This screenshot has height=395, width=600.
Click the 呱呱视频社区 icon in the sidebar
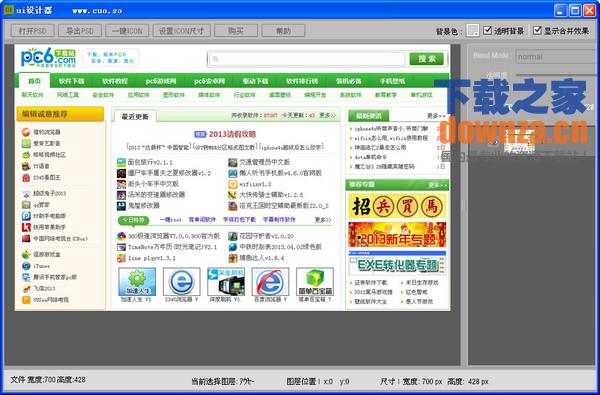pos(26,155)
